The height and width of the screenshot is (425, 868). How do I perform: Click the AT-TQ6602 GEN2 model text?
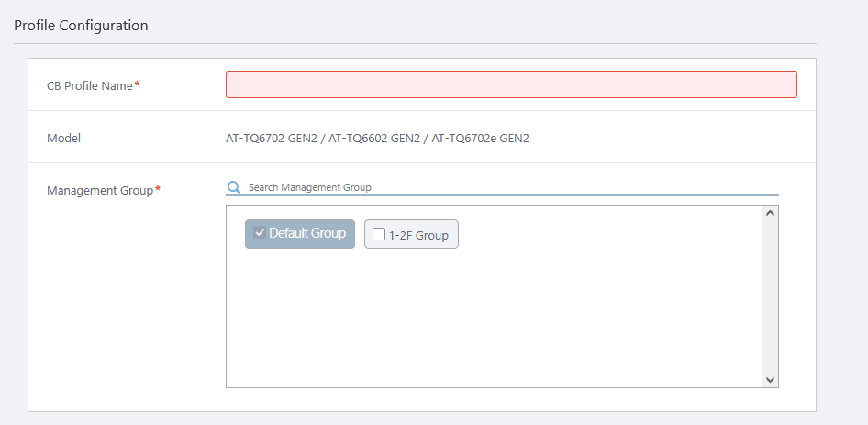click(373, 139)
